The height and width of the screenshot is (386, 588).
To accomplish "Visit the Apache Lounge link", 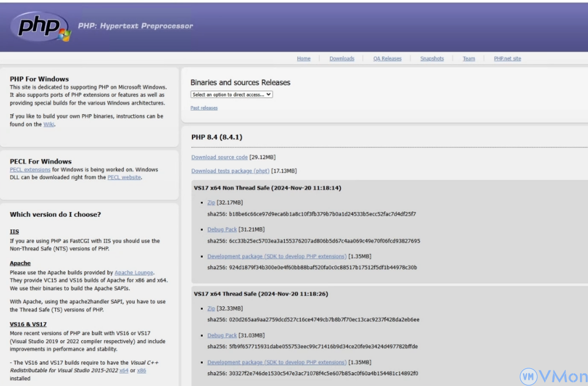I will 134,273.
